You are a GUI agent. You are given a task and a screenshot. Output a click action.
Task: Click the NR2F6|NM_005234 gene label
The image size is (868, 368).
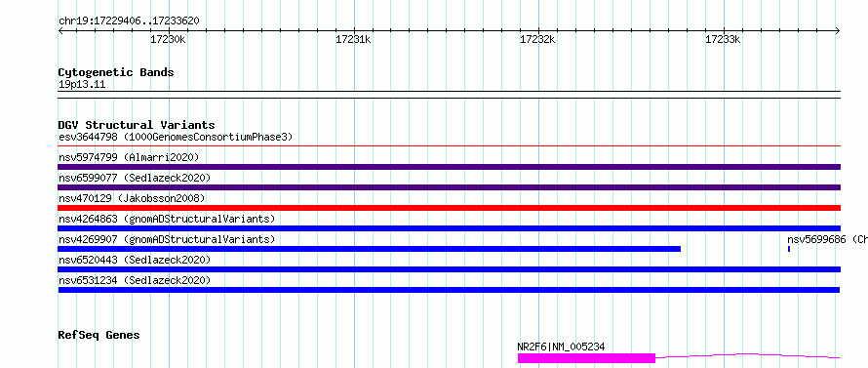[x=561, y=348]
